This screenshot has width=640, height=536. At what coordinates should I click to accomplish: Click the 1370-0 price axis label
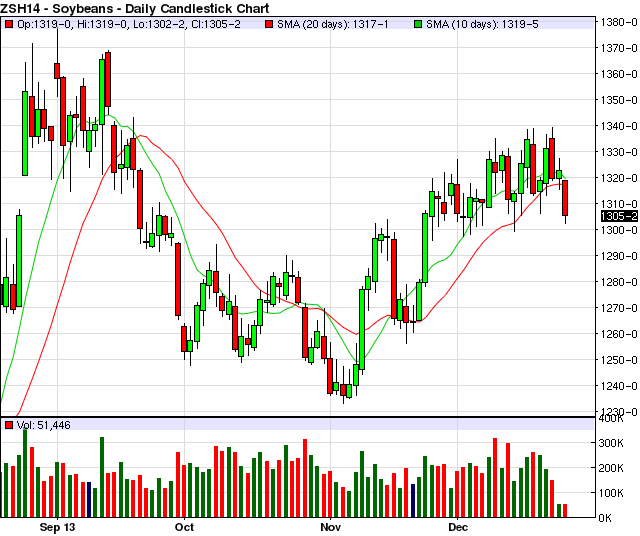(619, 48)
